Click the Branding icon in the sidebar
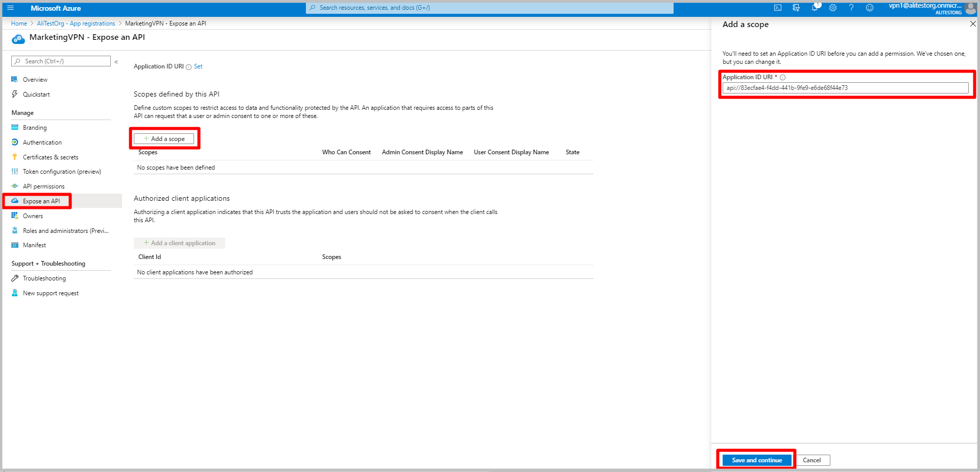The width and height of the screenshot is (980, 472). coord(15,127)
